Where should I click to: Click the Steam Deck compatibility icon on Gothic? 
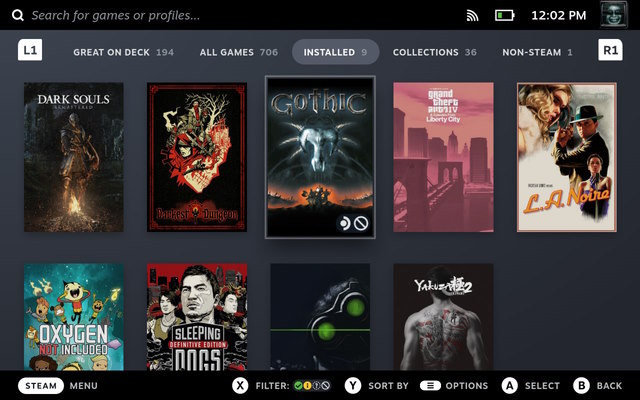coord(345,223)
